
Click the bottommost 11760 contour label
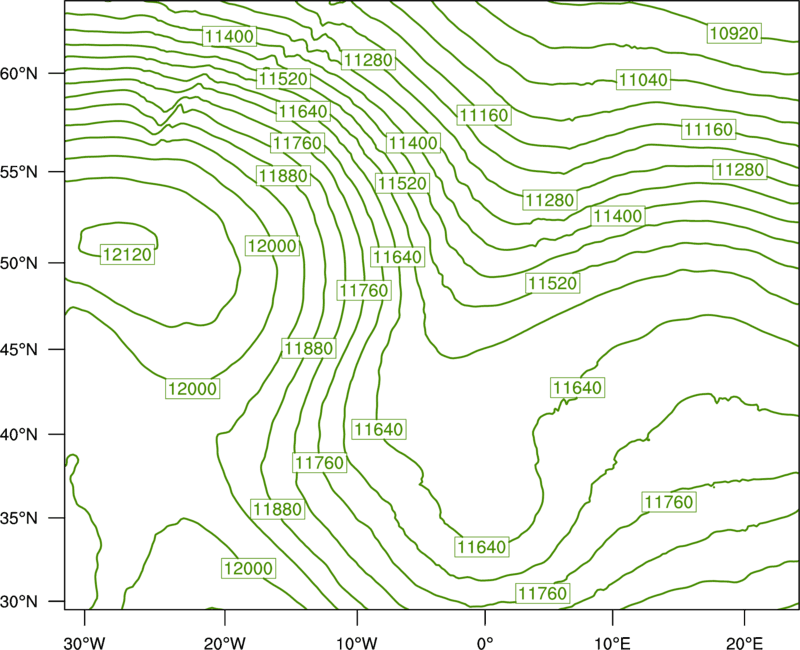click(542, 593)
